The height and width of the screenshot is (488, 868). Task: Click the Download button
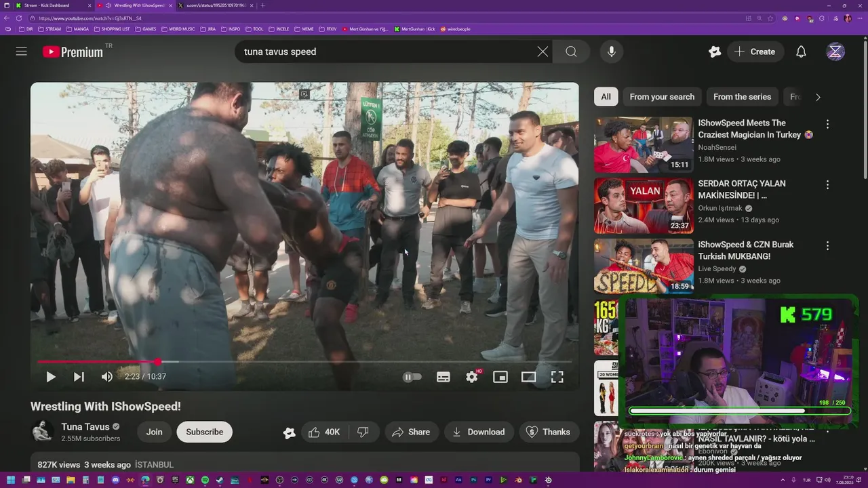[479, 432]
